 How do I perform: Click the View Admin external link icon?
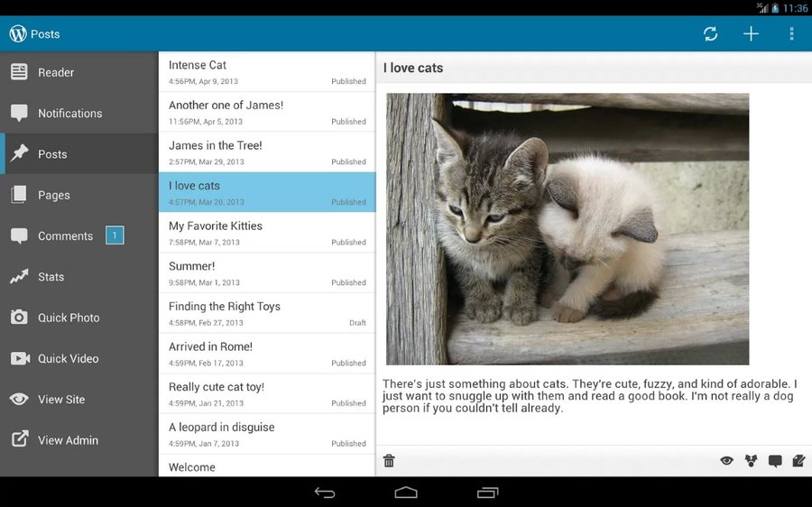coord(20,439)
